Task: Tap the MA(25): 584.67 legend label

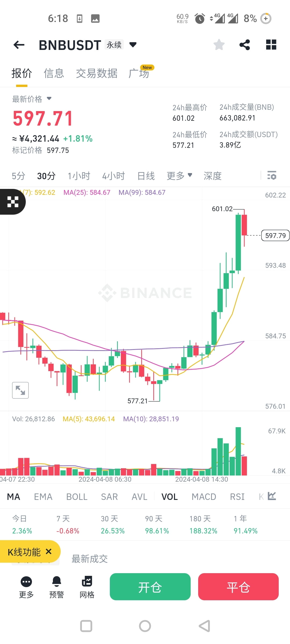Action: [87, 192]
